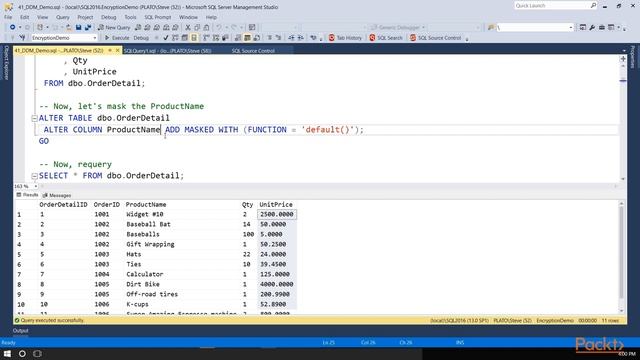This screenshot has height=360, width=640.
Task: Open SQL Source Control toolbar button
Action: pyautogui.click(x=435, y=38)
